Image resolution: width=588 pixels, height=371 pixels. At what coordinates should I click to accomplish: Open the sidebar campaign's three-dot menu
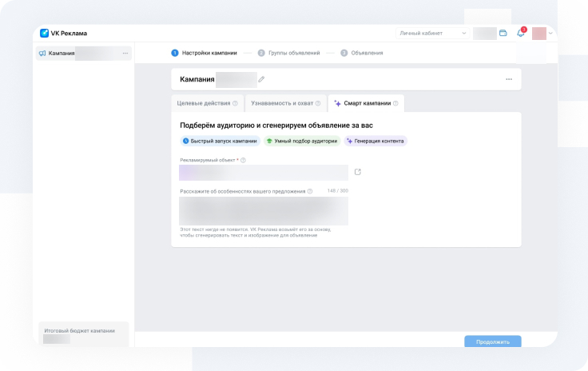pyautogui.click(x=125, y=54)
